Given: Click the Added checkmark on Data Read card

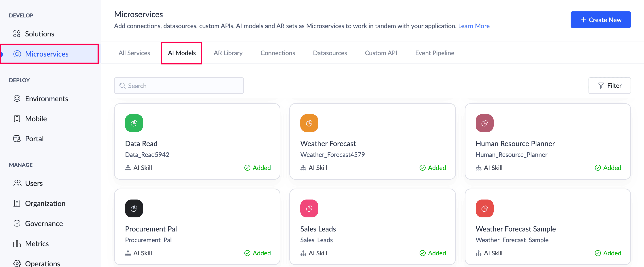Looking at the screenshot, I should click(247, 168).
